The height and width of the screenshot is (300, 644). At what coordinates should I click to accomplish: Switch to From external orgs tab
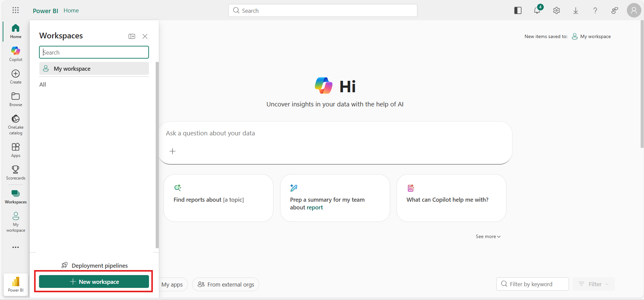click(226, 285)
